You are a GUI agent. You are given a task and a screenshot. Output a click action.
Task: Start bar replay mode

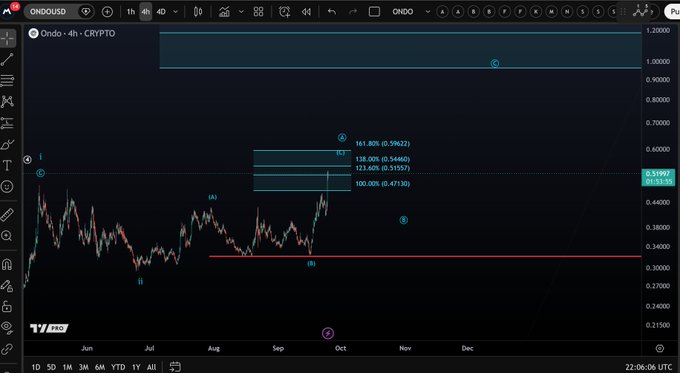[306, 12]
